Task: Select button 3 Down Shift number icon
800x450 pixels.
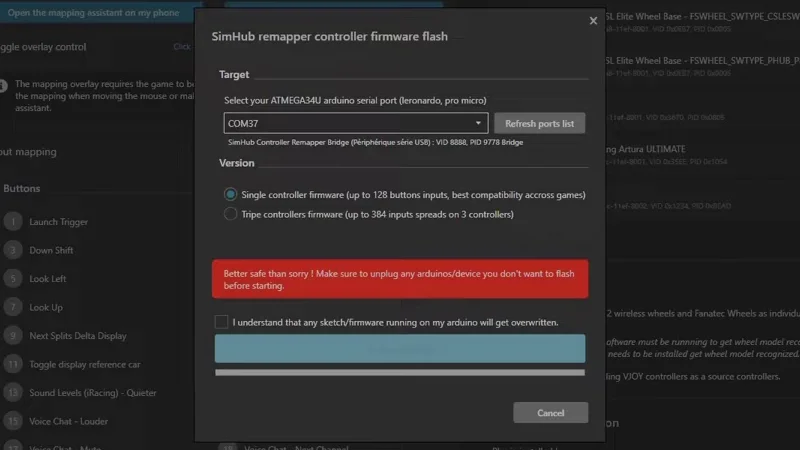Action: [x=13, y=250]
